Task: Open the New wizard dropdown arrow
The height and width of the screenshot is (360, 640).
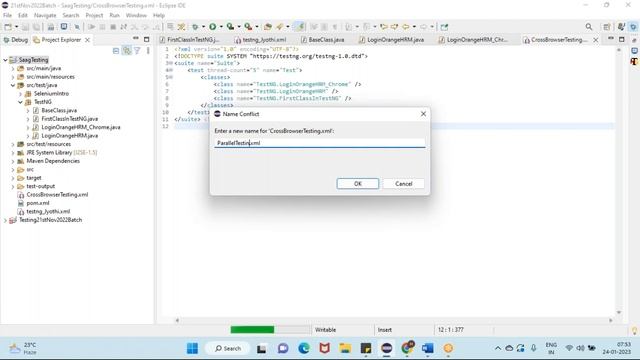Action: (x=16, y=27)
